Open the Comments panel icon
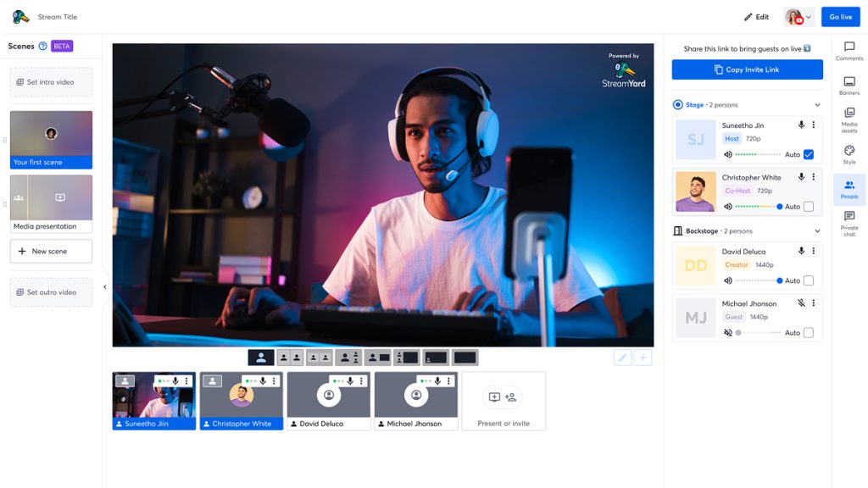The height and width of the screenshot is (488, 868). pos(849,48)
